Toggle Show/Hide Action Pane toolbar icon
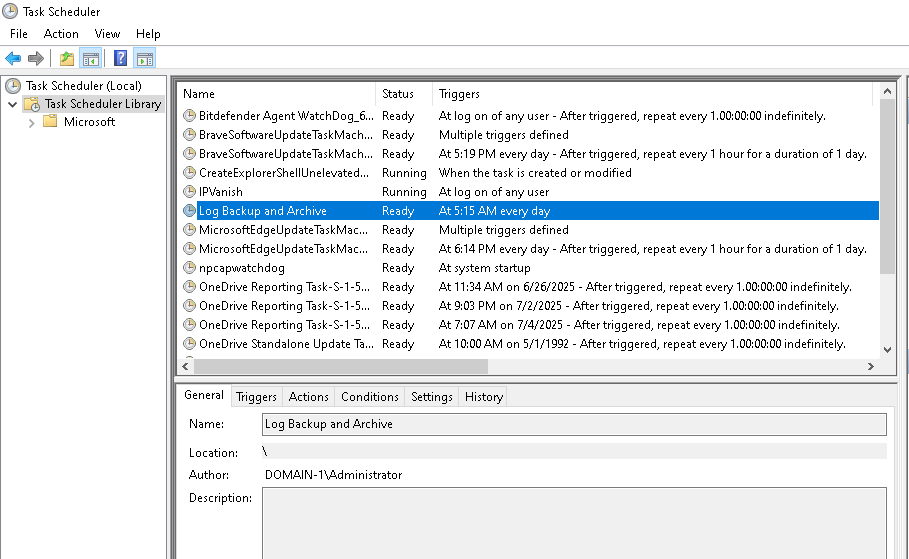 (x=145, y=58)
